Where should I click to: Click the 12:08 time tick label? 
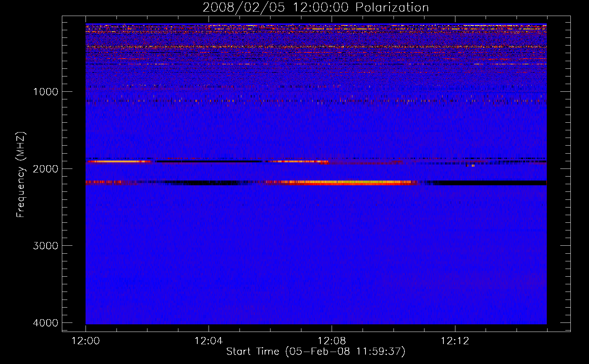pyautogui.click(x=332, y=341)
